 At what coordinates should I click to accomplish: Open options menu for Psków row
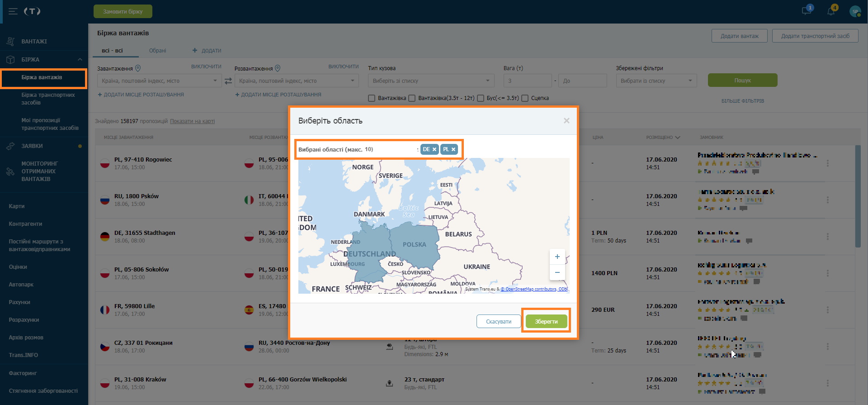coord(828,200)
